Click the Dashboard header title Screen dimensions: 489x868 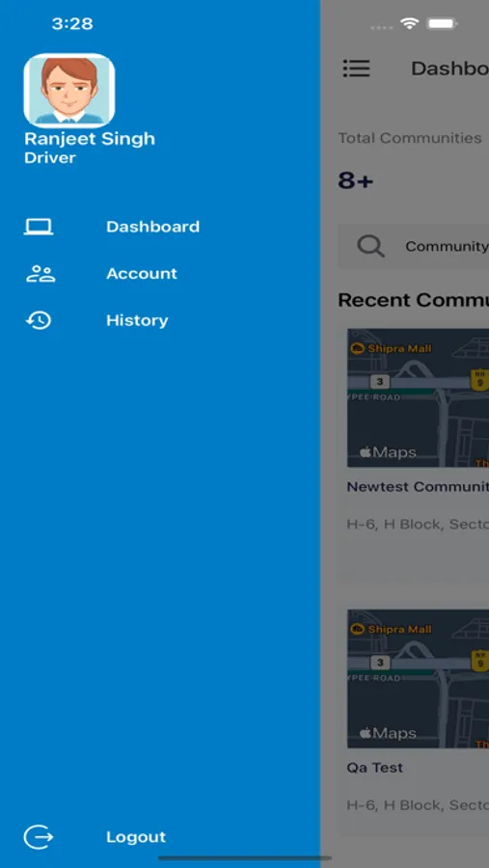(x=449, y=68)
